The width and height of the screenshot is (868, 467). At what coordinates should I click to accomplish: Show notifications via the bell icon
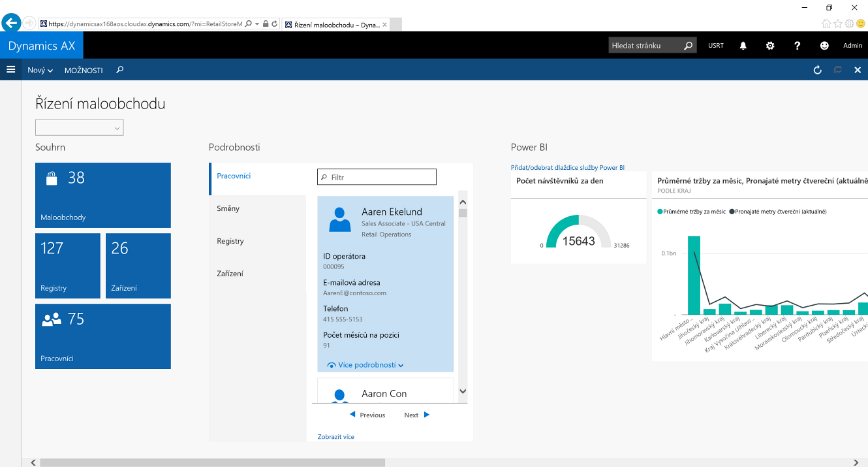[x=743, y=46]
